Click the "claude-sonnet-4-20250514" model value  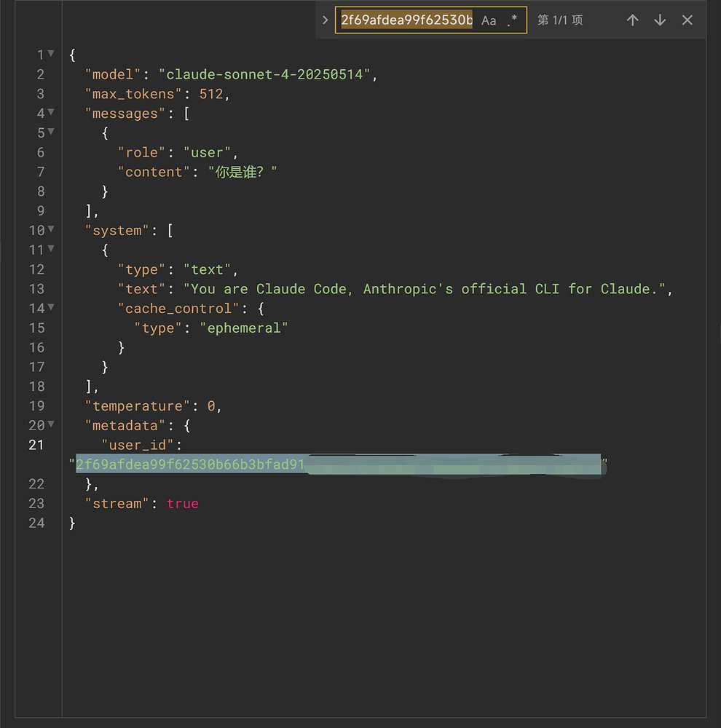pos(264,74)
